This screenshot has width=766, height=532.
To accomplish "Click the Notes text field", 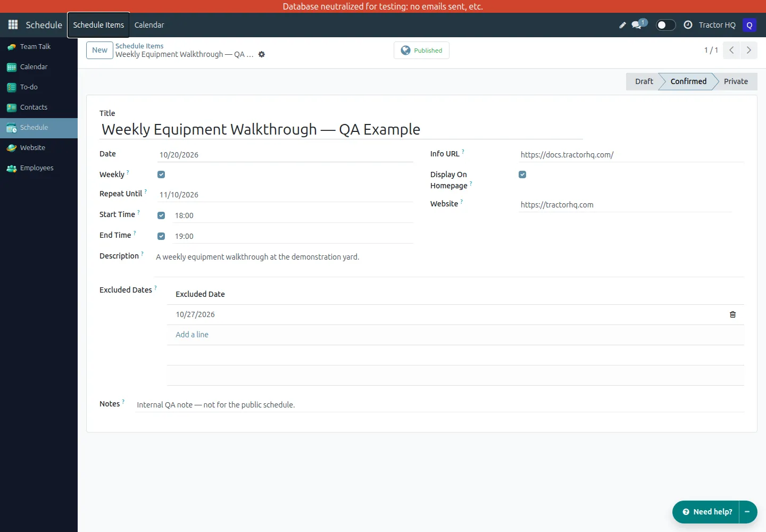I will point(439,405).
